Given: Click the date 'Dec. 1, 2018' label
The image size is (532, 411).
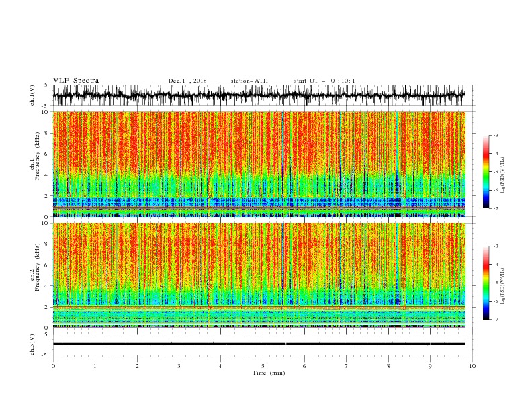Looking at the screenshot, I should [x=187, y=81].
